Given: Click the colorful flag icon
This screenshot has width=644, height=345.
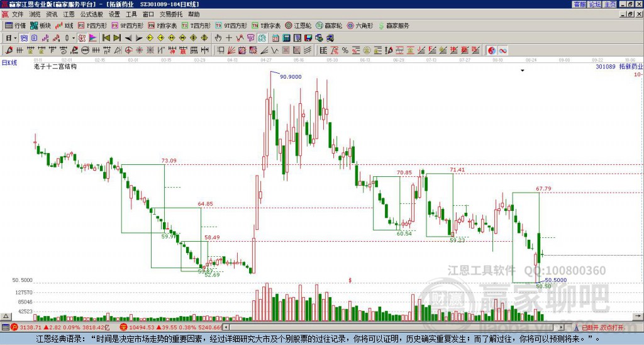Looking at the screenshot, I should click(93, 38).
